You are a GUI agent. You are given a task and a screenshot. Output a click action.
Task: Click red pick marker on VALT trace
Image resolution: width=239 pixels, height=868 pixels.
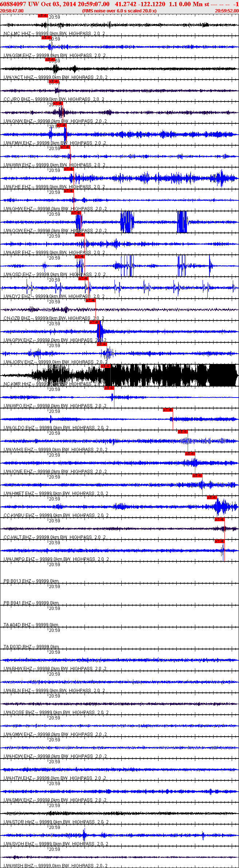point(219,519)
